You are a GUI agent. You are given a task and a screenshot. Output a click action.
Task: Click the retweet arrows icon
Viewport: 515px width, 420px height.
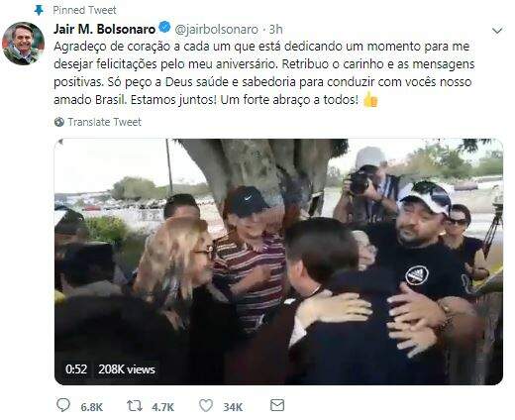point(135,406)
